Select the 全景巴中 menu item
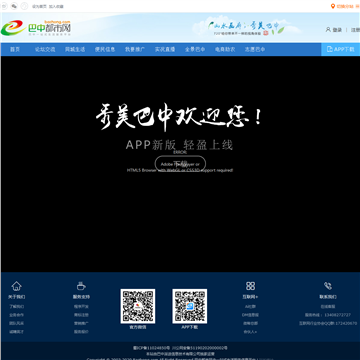 (195, 49)
